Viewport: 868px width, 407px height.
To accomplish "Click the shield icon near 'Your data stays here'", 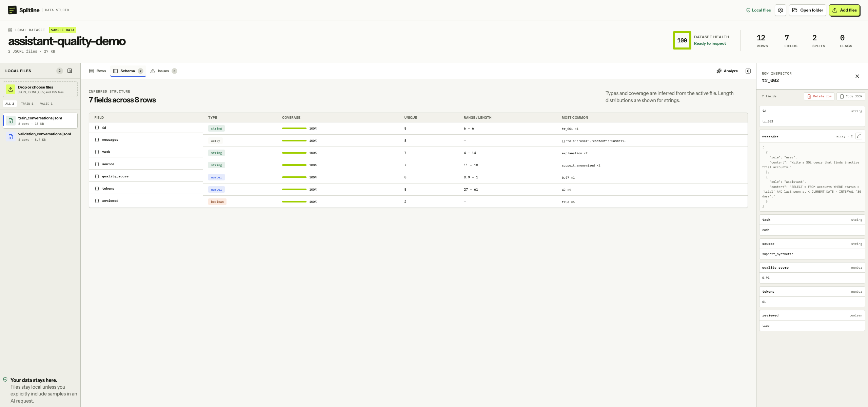I will 5,380.
